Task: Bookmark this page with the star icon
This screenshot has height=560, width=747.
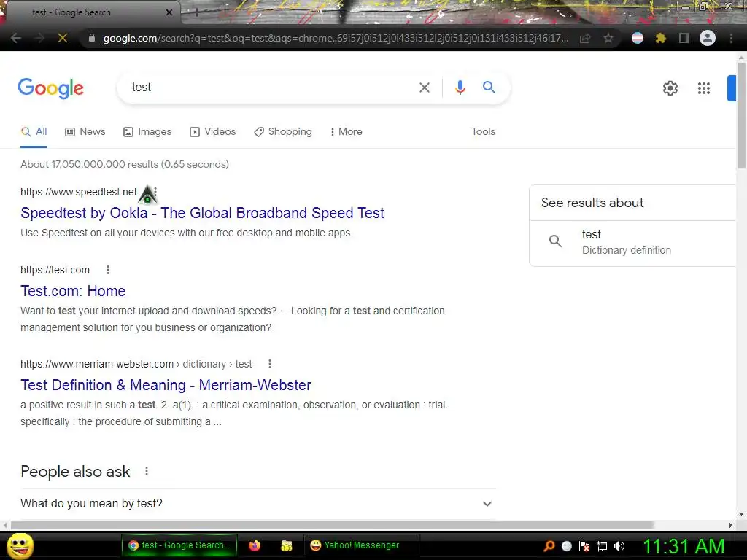Action: 608,38
